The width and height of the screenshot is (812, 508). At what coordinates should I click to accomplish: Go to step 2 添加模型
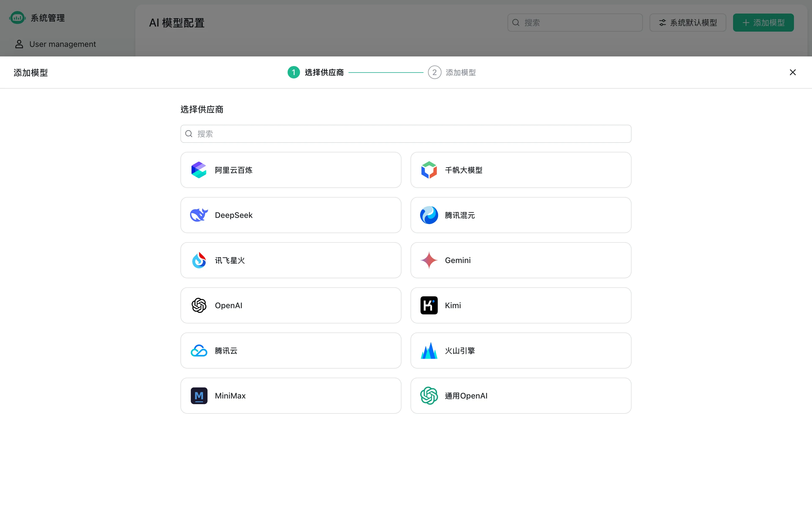(x=452, y=72)
